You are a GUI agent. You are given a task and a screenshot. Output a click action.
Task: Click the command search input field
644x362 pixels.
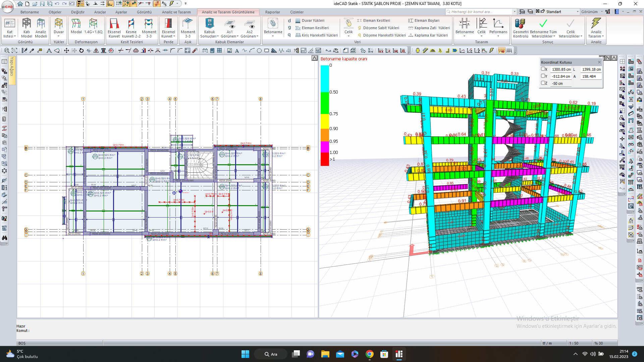pyautogui.click(x=480, y=12)
